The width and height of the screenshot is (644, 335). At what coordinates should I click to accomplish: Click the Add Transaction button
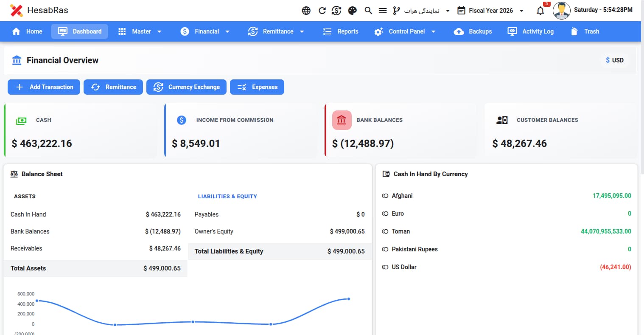tap(44, 87)
